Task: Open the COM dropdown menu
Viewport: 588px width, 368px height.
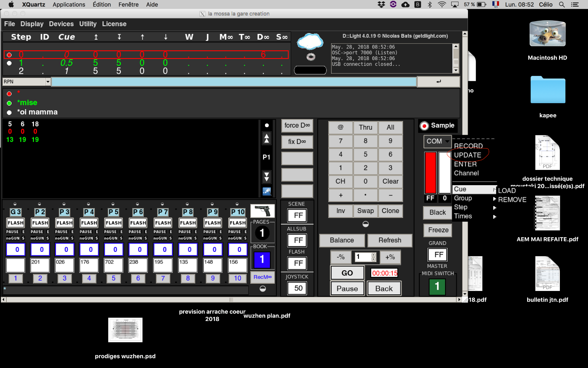Action: coord(437,141)
